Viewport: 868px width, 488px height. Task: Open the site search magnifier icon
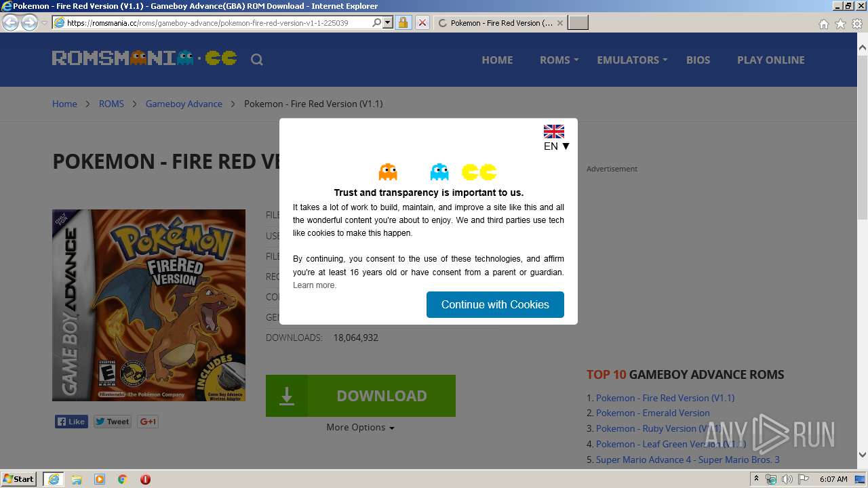pos(256,60)
